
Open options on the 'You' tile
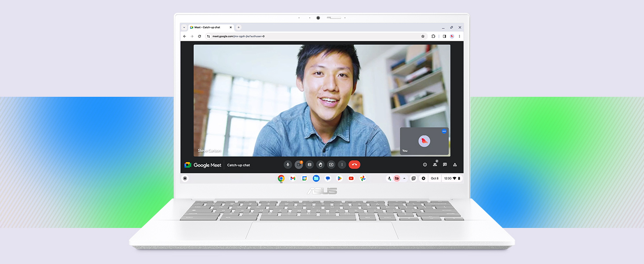(444, 131)
